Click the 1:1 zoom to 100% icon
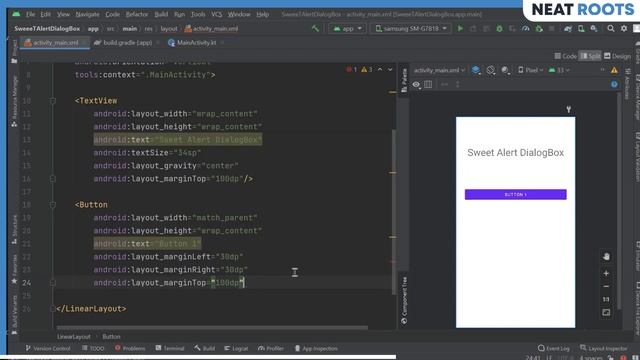 [x=606, y=299]
